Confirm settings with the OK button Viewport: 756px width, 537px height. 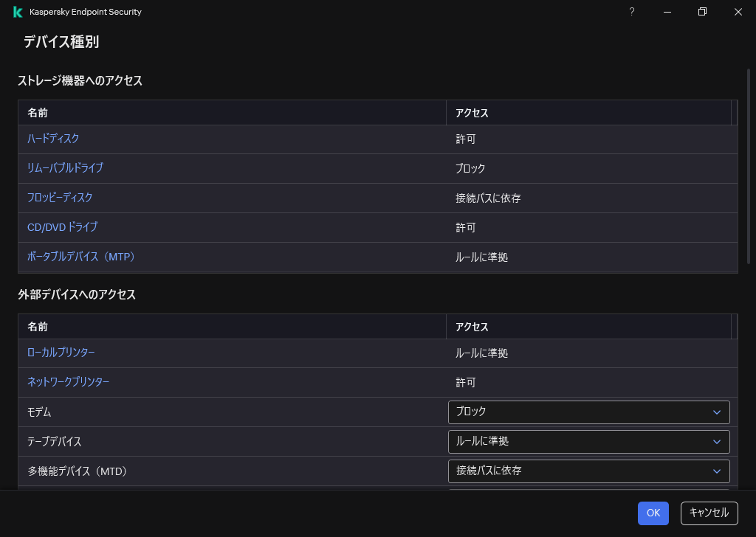(653, 513)
